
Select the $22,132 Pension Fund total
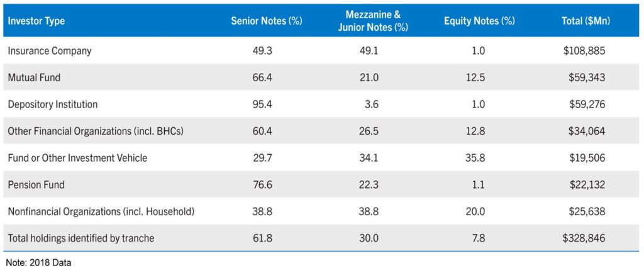[x=587, y=185]
